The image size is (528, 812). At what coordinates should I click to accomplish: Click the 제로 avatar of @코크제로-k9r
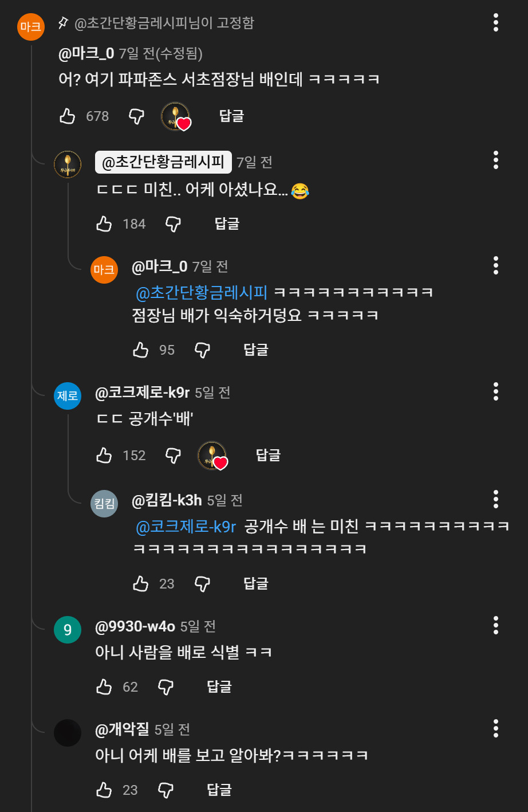click(68, 396)
